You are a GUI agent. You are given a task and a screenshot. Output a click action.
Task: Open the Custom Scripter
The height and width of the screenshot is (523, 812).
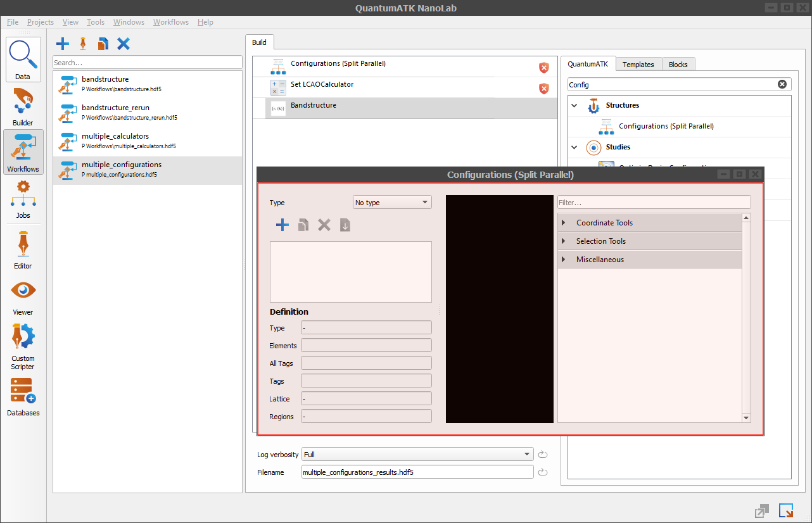click(x=23, y=346)
